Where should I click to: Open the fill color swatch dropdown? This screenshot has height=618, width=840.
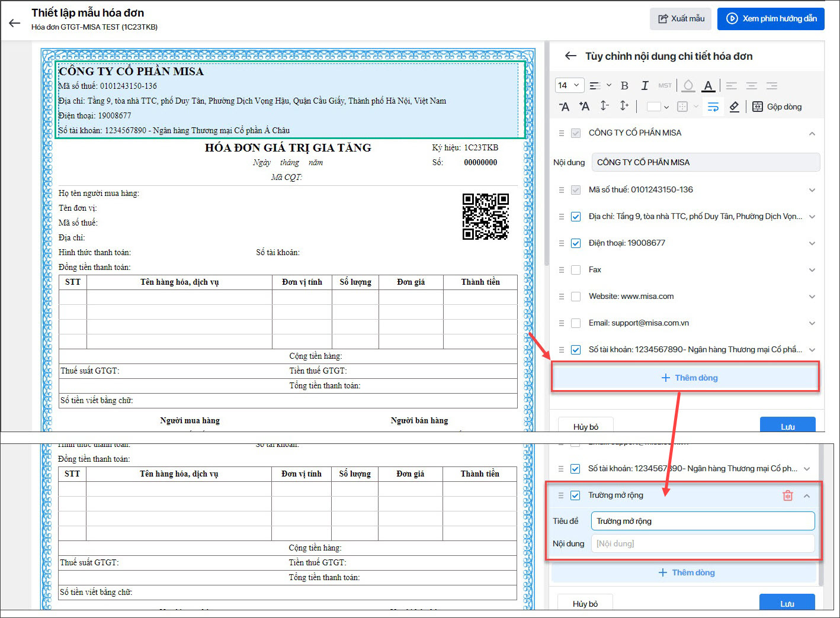click(x=658, y=107)
